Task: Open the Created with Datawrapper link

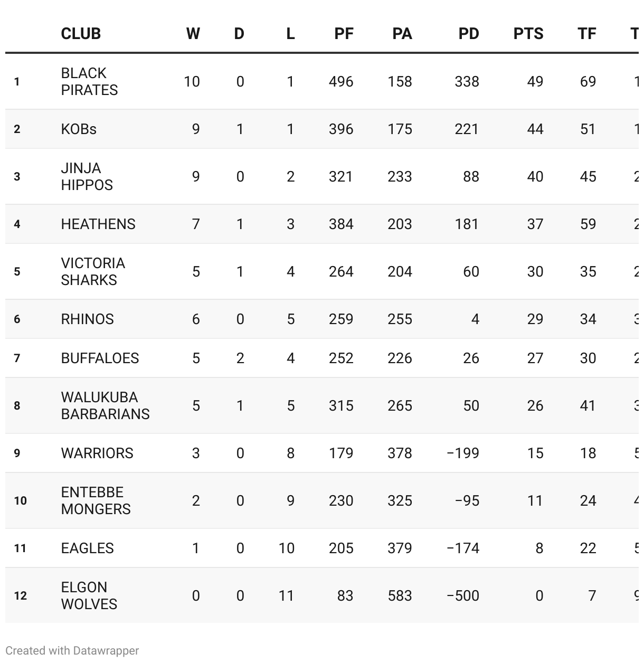Action: (72, 650)
